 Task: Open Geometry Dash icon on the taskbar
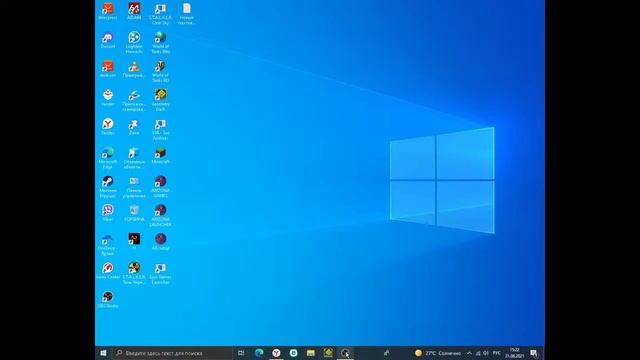(x=328, y=353)
